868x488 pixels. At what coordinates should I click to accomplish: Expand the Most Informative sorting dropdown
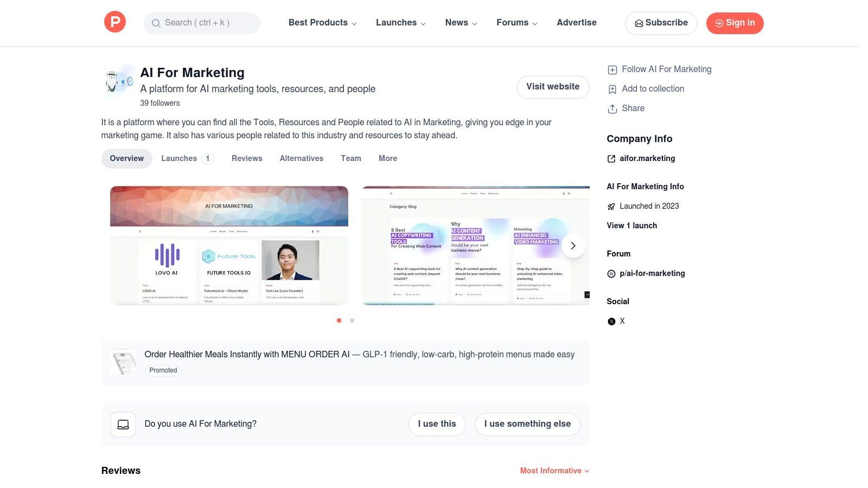[x=554, y=471]
